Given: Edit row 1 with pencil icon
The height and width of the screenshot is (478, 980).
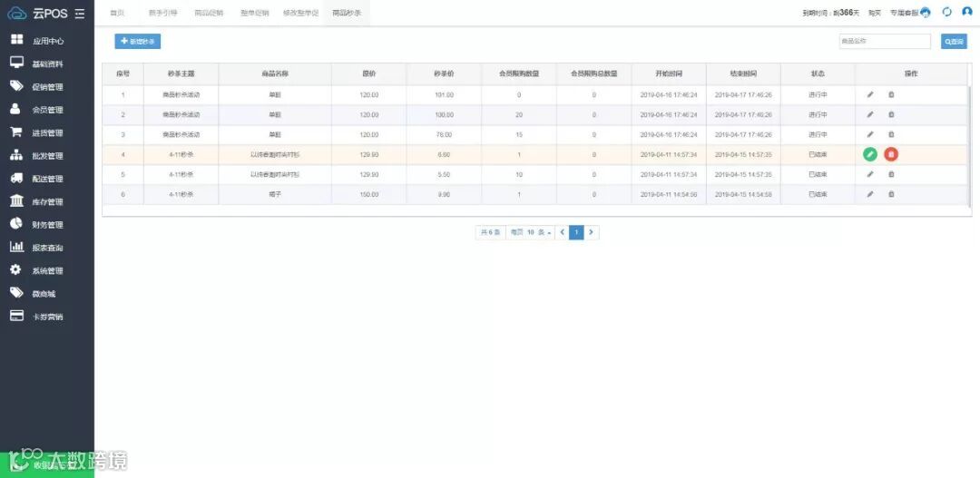Looking at the screenshot, I should tap(870, 95).
